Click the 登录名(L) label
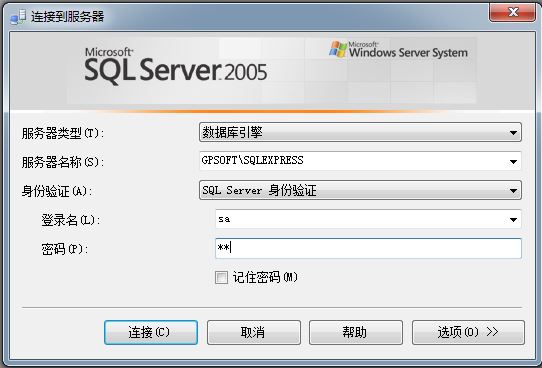 (x=71, y=220)
